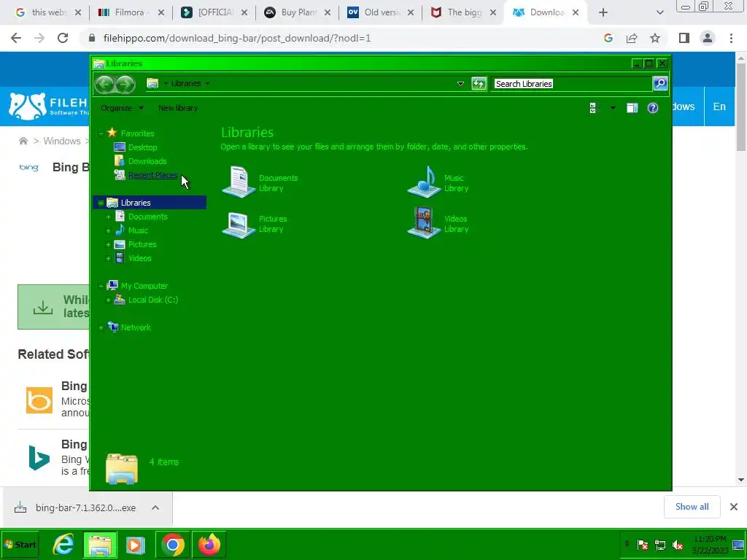The image size is (747, 560).
Task: Toggle the preview pane icon
Action: 632,108
